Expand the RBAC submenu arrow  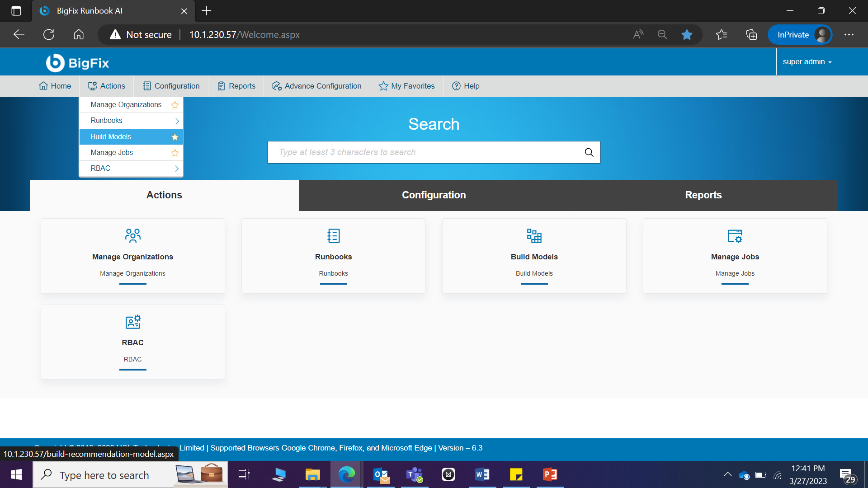177,169
